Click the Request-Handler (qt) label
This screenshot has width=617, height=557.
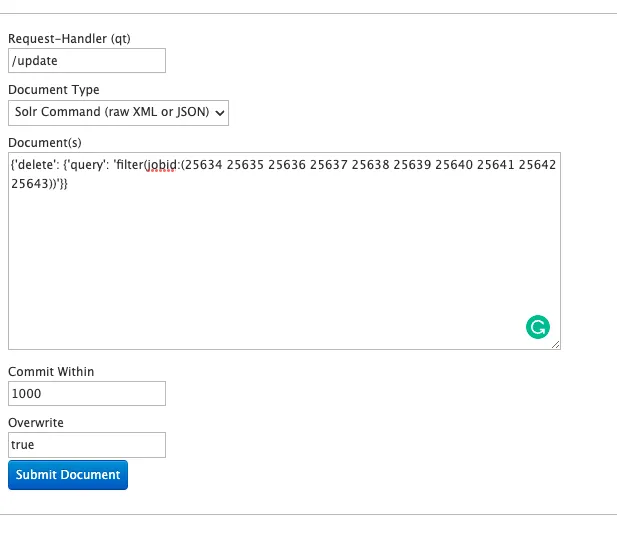[69, 39]
